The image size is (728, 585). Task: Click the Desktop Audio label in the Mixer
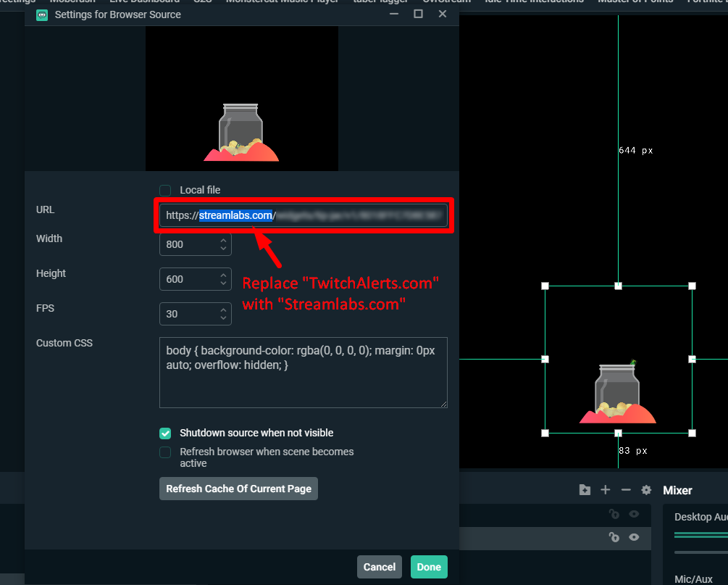[x=701, y=517]
